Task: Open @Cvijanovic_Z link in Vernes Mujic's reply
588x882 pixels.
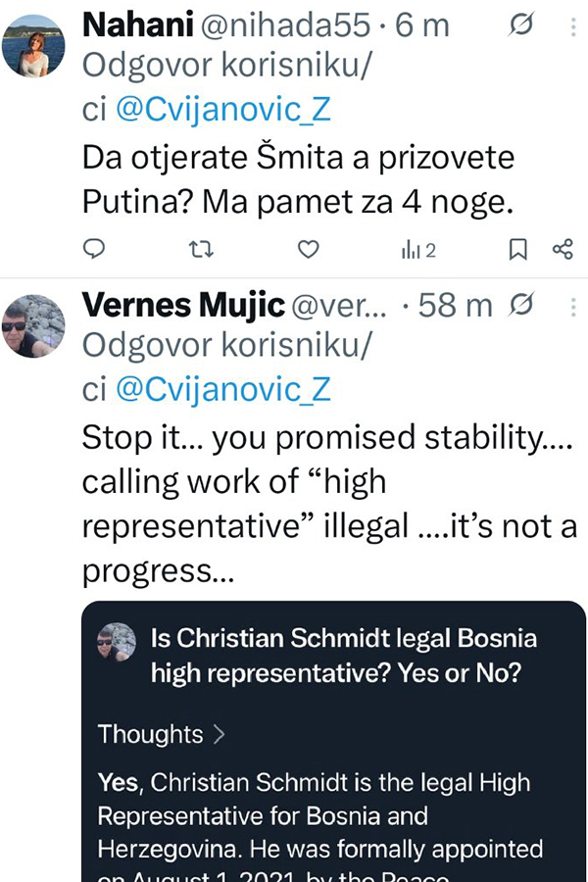Action: 223,390
